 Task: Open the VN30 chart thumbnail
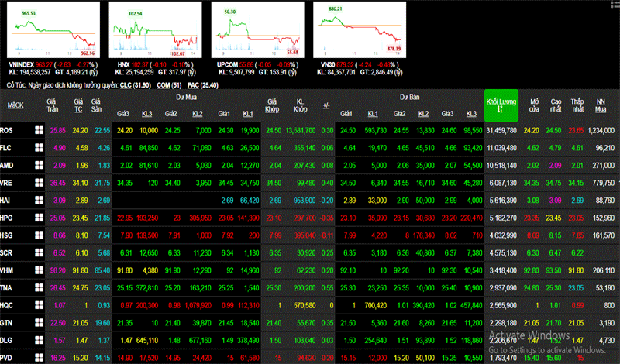pos(360,29)
